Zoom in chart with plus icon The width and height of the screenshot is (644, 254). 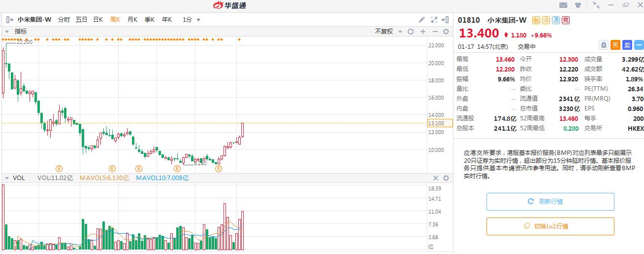[x=422, y=32]
